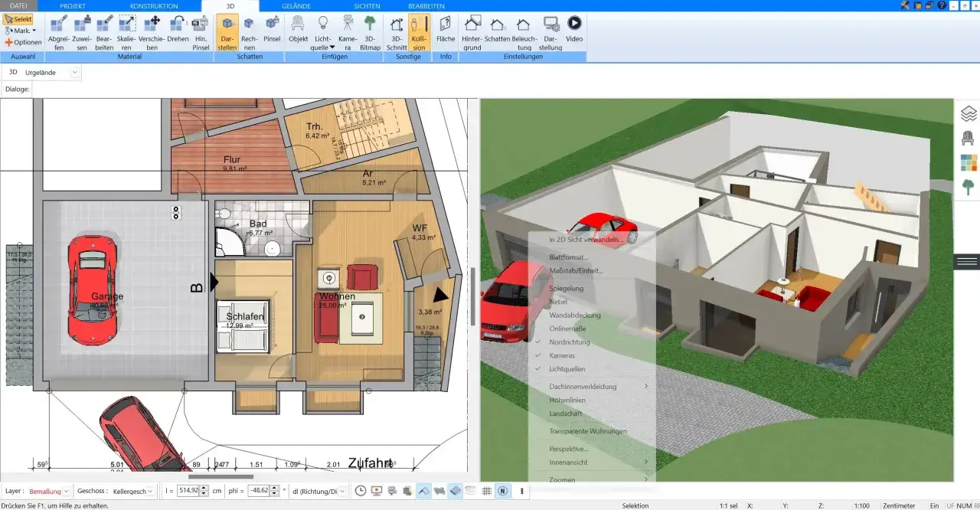This screenshot has height=510, width=980.
Task: Open Beleuchtung settings
Action: 524,32
